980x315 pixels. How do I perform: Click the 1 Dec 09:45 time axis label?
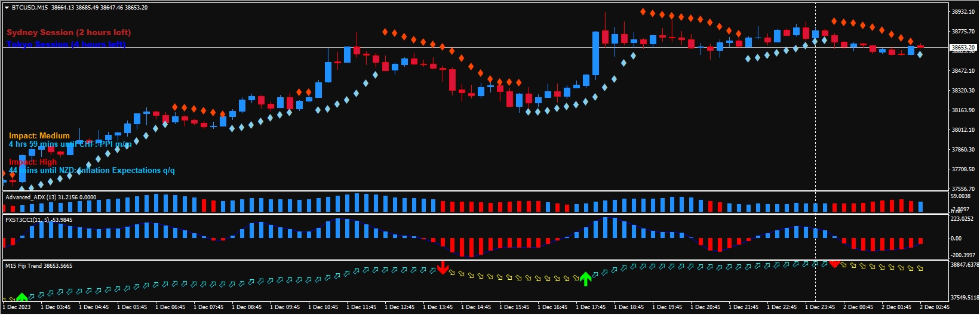(285, 307)
